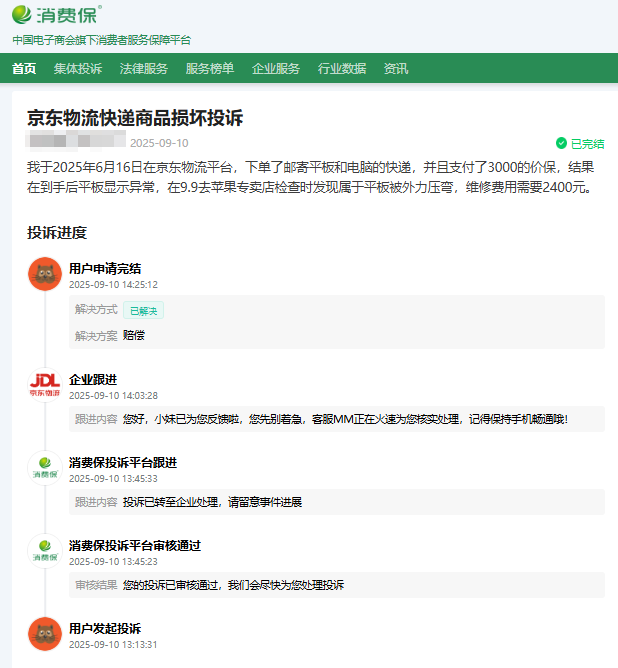Click the 消费保 logo at top

(x=57, y=15)
